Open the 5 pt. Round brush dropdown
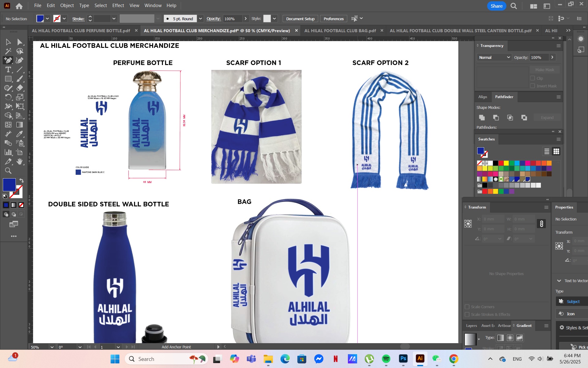Screen dimensions: 588x368 (x=200, y=19)
